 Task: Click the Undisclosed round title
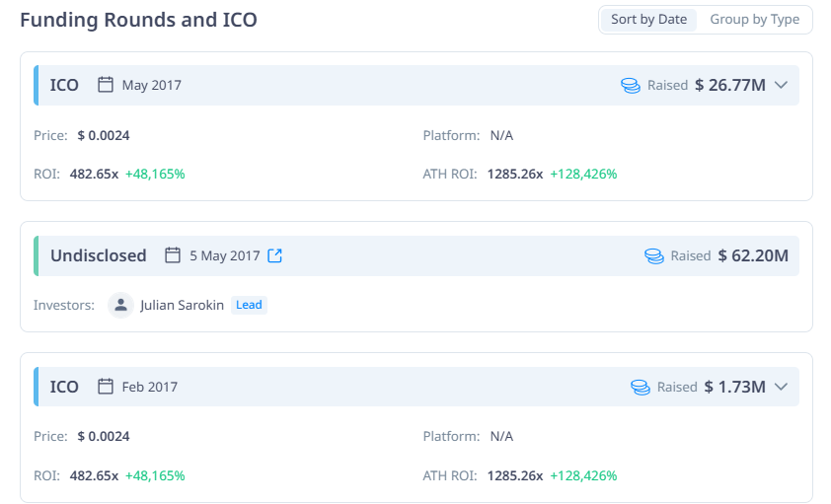tap(98, 255)
